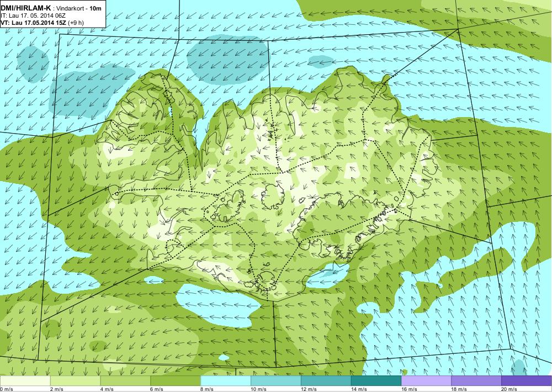This screenshot has height=392, width=552.
Task: Click the turquoise 10–12 m/s legend swatch
Action: (275, 381)
